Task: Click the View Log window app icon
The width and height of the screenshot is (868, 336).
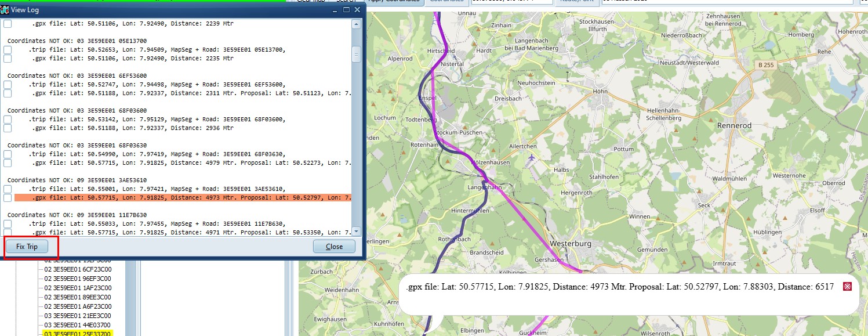Action: (x=5, y=10)
